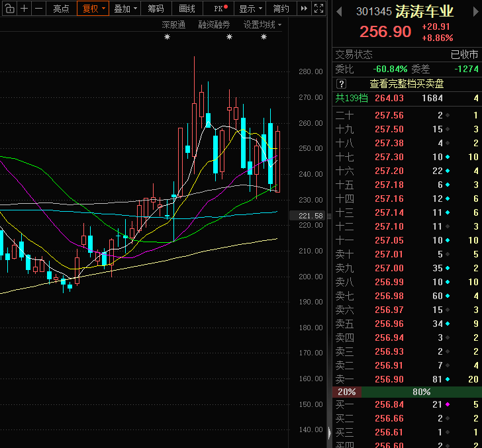Click the 融资融券 tag
The image size is (482, 448).
tap(214, 24)
